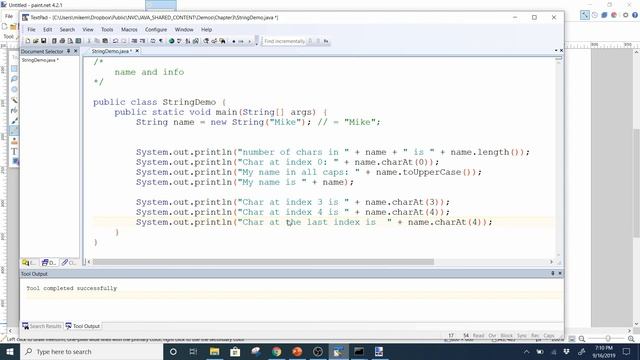Open the Search menu in TextPad
The height and width of the screenshot is (360, 640).
67,29
